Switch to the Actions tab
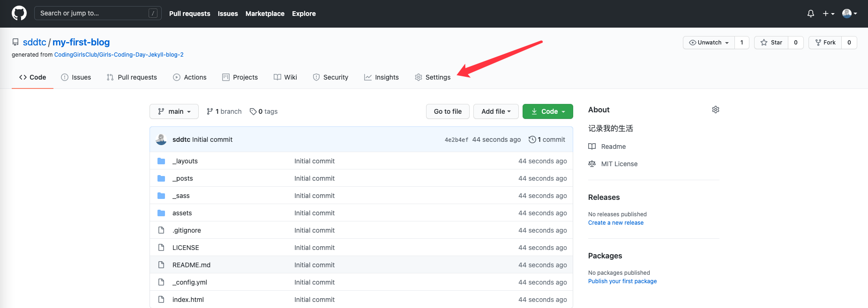 click(x=190, y=77)
